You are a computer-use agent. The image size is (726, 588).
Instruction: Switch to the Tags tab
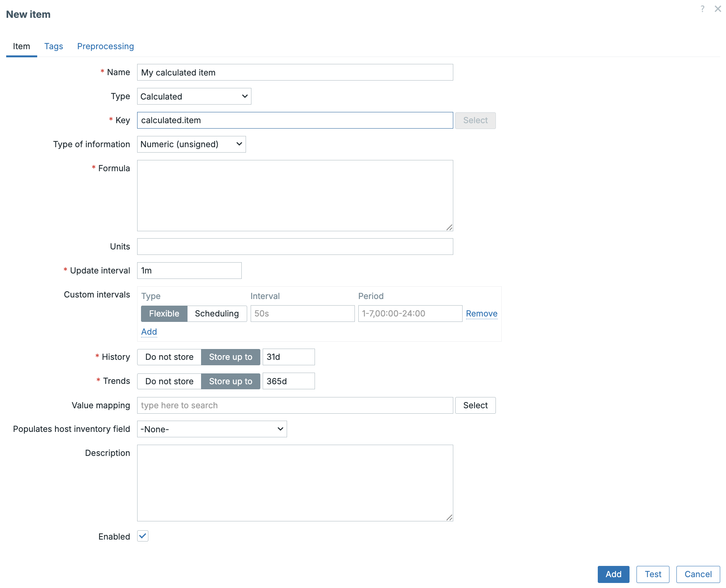pos(53,46)
